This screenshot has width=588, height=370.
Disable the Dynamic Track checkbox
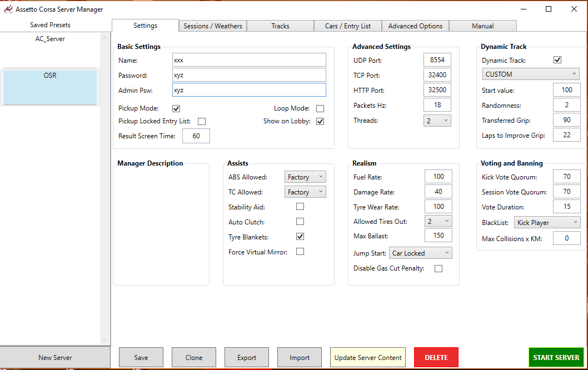pyautogui.click(x=557, y=60)
